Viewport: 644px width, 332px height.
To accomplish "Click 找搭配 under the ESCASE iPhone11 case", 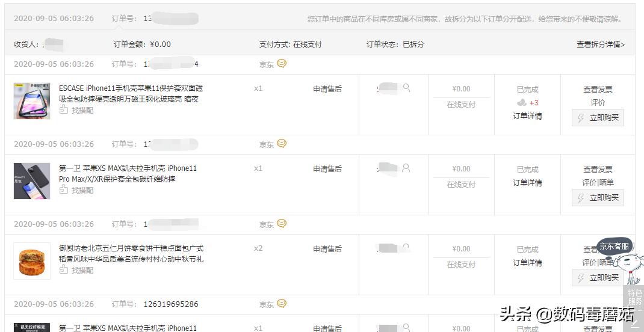I will click(x=76, y=110).
